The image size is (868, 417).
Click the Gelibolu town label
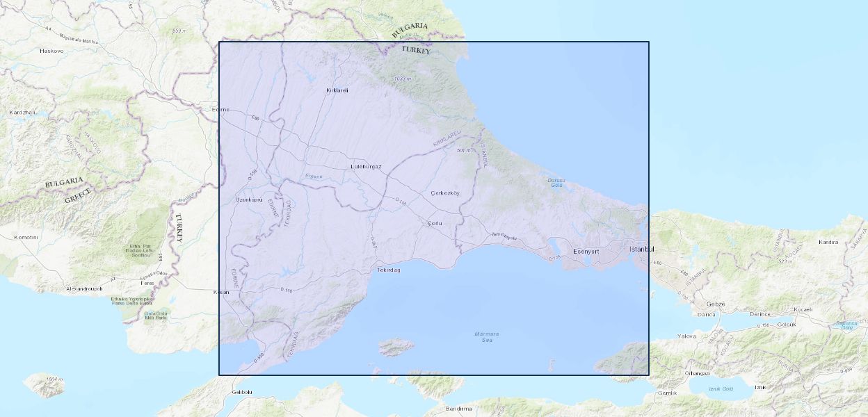pos(242,393)
